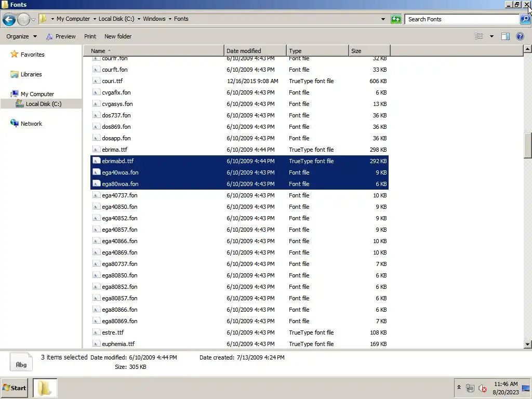The height and width of the screenshot is (399, 532).
Task: Click the folder icon in address bar
Action: [x=43, y=19]
